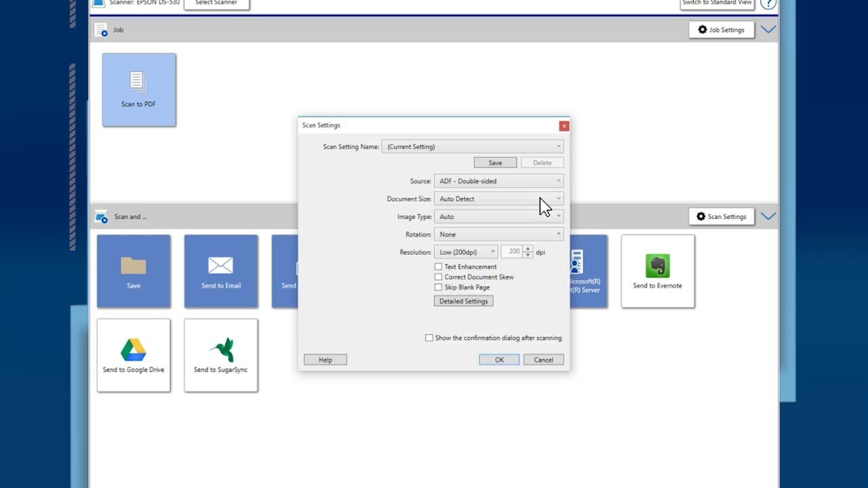This screenshot has height=488, width=868.
Task: Enable Correct Document Skew checkbox
Action: (439, 277)
